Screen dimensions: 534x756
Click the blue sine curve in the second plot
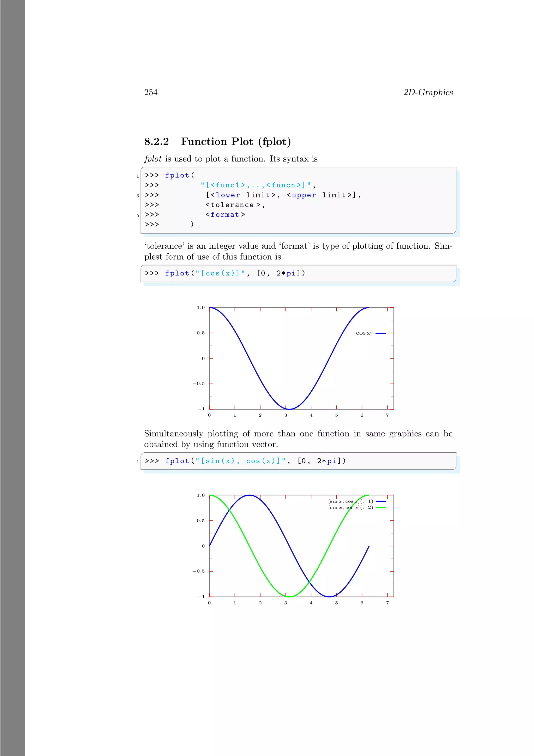289,547
